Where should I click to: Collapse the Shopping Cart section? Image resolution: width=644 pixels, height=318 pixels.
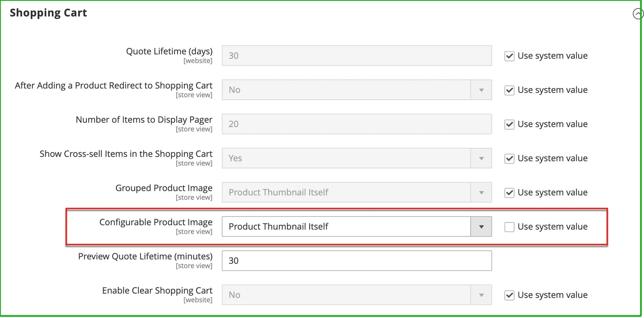638,14
